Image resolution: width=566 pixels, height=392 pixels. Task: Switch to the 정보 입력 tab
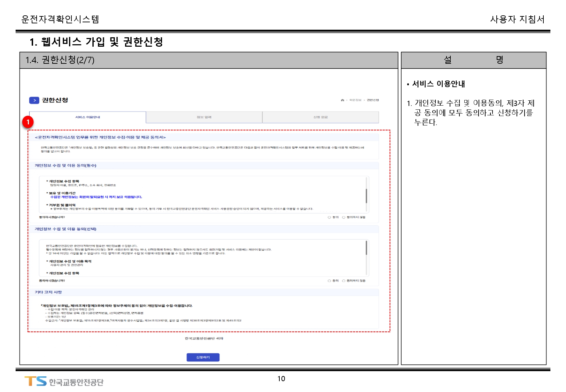click(204, 117)
